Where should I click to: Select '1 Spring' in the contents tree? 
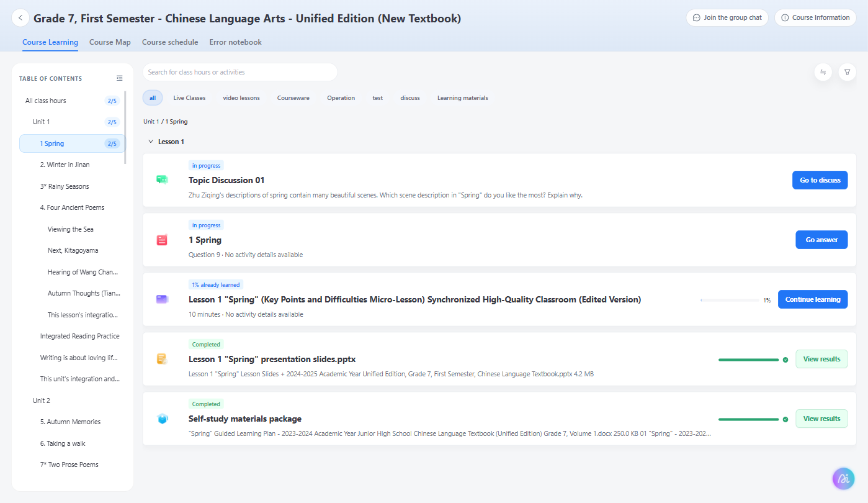click(x=72, y=143)
